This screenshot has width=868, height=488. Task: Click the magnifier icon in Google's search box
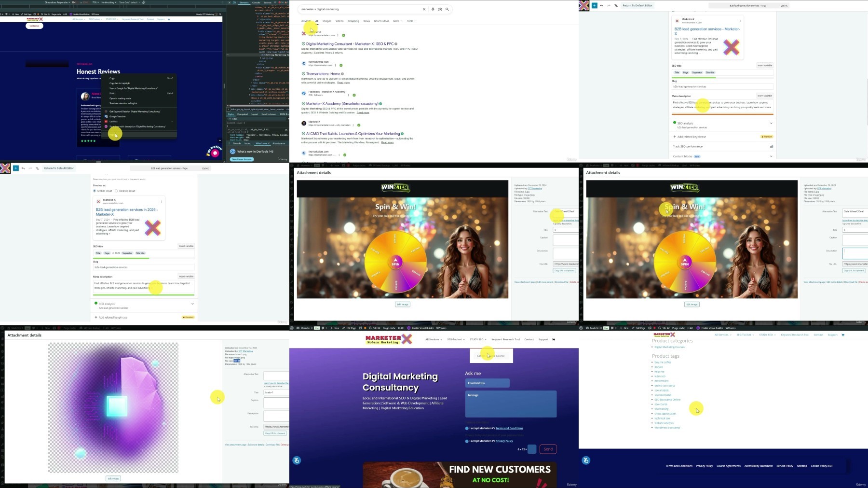tap(448, 9)
